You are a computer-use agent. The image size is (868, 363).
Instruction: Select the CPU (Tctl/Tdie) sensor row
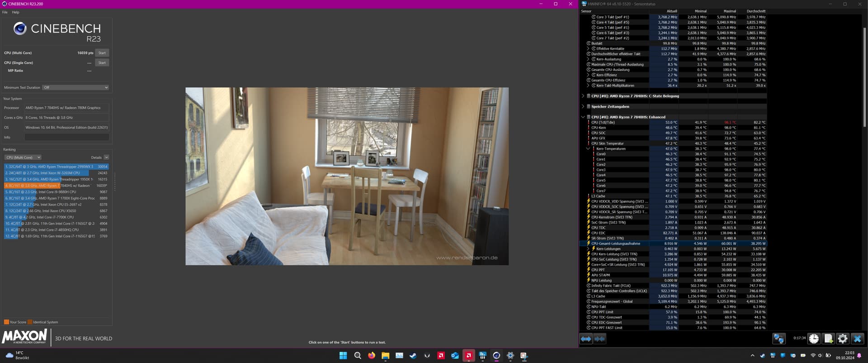tap(673, 122)
